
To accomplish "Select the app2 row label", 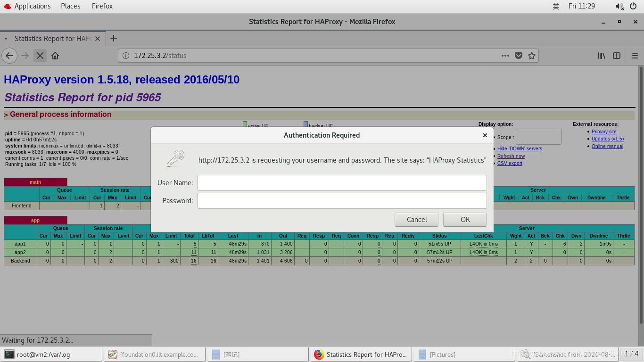I will point(20,252).
